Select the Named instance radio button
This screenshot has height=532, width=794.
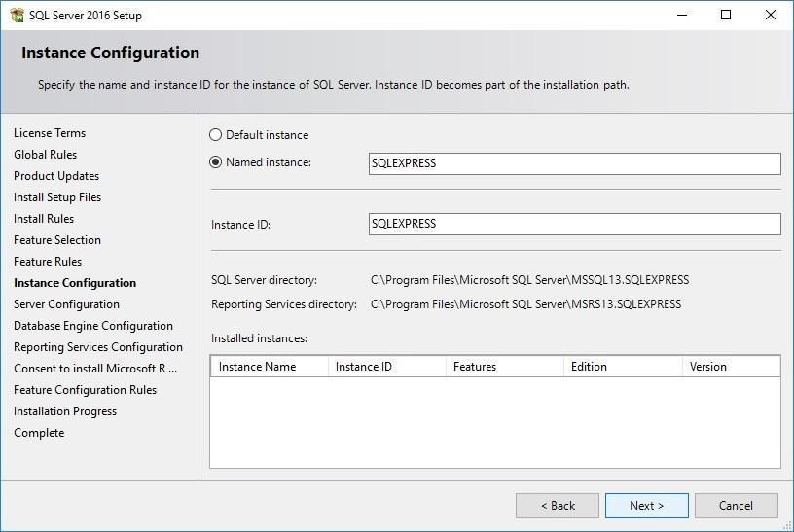[x=216, y=162]
